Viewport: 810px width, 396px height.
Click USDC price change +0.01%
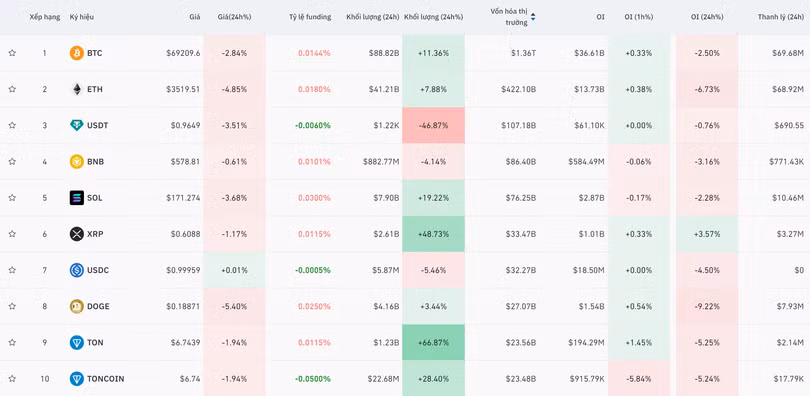(x=235, y=270)
